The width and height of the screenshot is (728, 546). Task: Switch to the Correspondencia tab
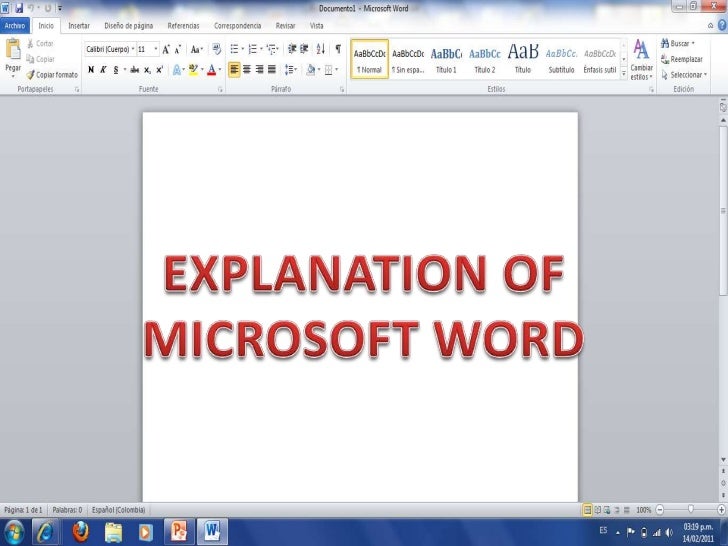[237, 26]
